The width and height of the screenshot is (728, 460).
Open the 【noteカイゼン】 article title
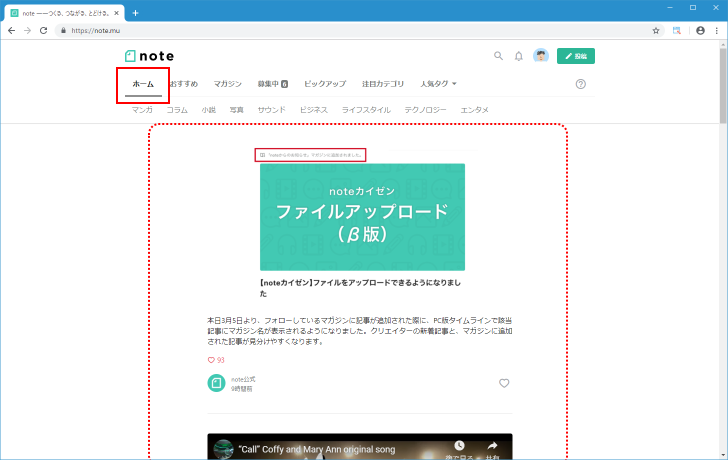[x=360, y=288]
